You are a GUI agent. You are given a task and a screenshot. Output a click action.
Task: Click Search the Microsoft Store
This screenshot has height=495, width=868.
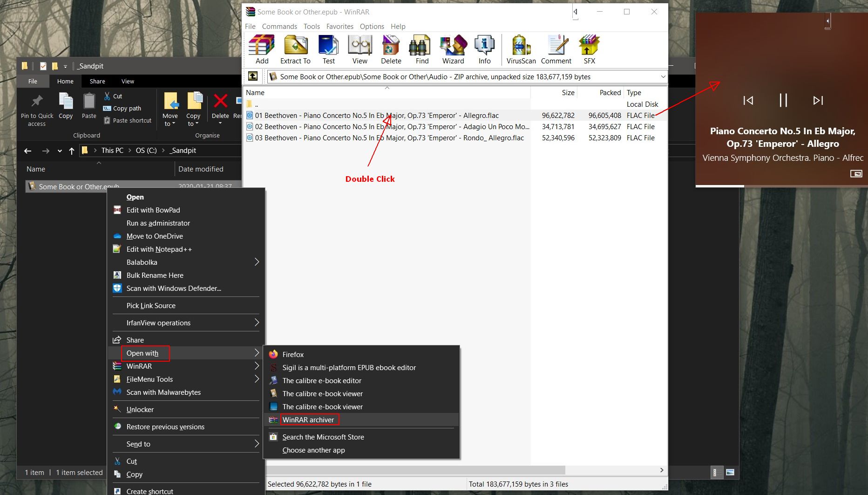point(361,437)
